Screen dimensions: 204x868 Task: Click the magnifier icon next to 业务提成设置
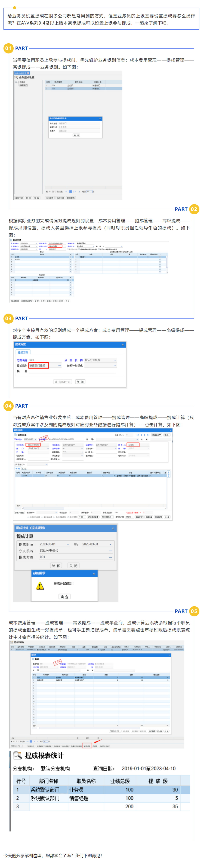point(16,77)
